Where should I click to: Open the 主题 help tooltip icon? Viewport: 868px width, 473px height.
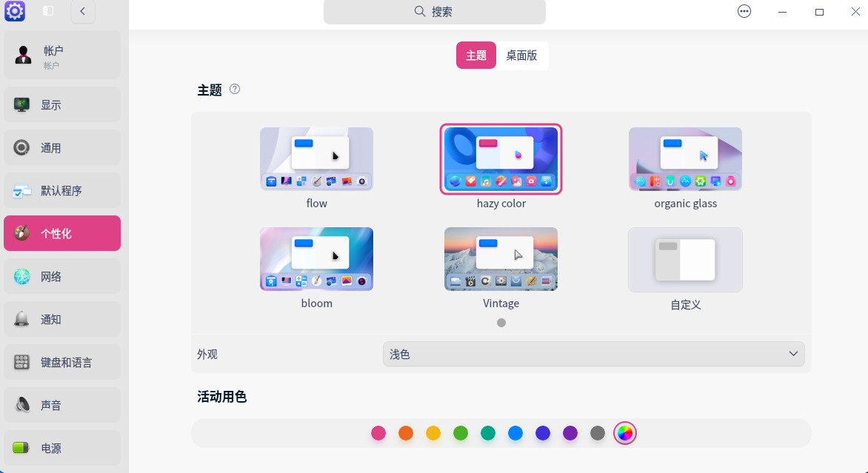pyautogui.click(x=235, y=89)
